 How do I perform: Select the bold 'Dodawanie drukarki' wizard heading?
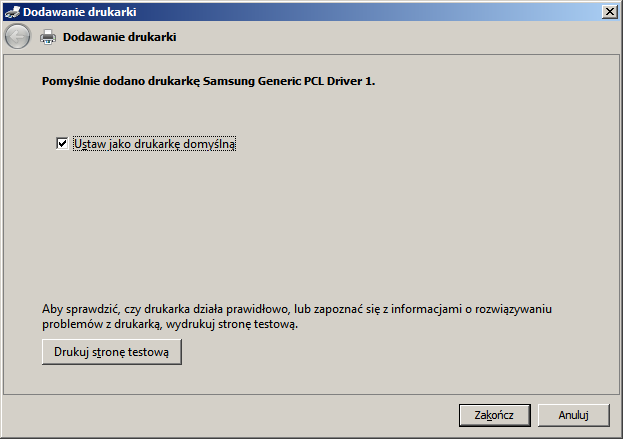[x=120, y=37]
